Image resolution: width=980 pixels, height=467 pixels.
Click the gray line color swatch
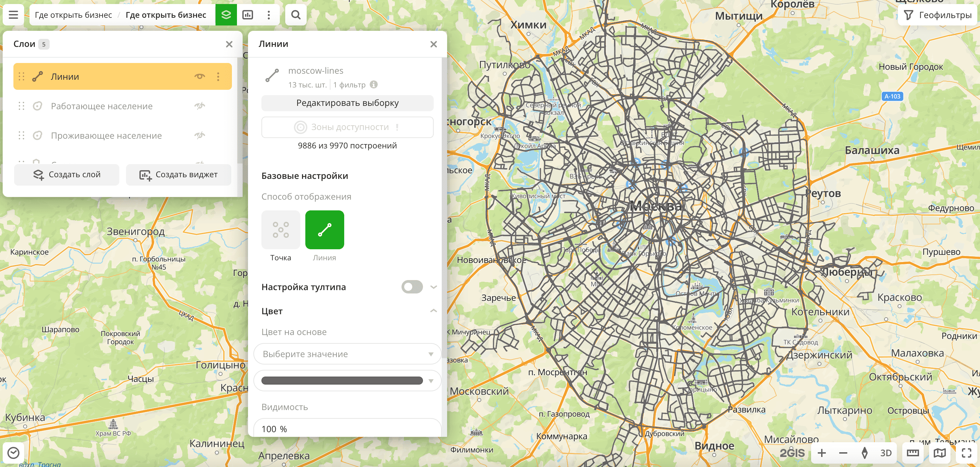tap(342, 380)
